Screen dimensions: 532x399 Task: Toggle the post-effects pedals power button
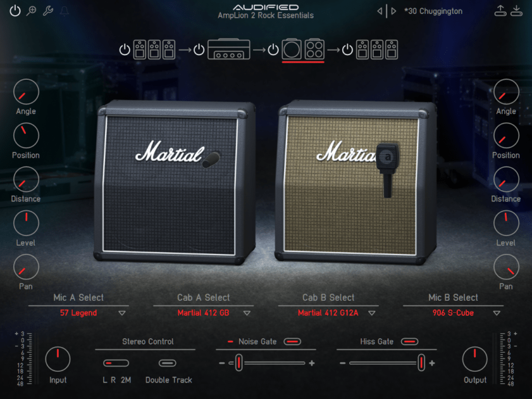pos(347,49)
